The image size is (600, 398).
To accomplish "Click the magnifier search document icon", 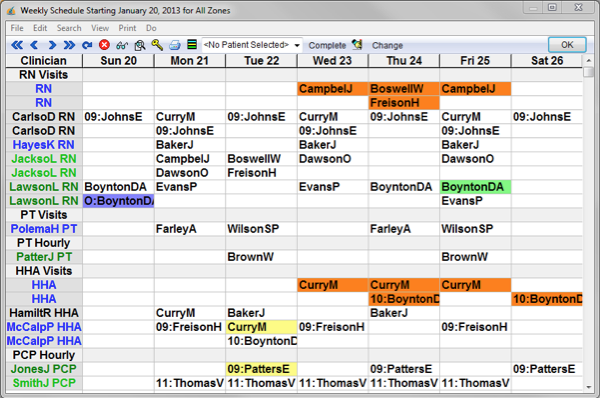I will (140, 46).
